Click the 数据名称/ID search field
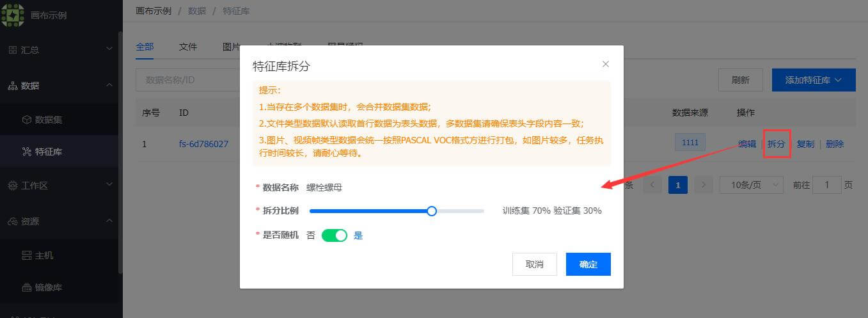The width and height of the screenshot is (868, 318). click(188, 80)
